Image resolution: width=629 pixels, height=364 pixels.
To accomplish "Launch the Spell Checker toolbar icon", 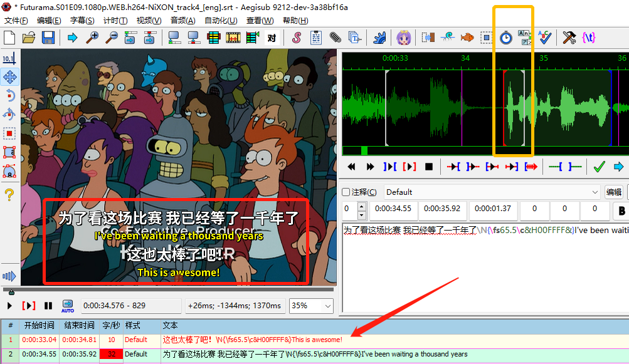I will (x=544, y=38).
